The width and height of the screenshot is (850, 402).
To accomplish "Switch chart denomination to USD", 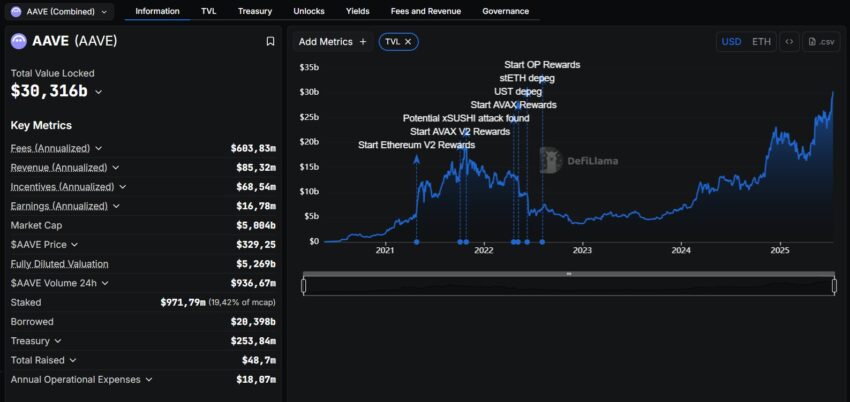I will pos(731,42).
